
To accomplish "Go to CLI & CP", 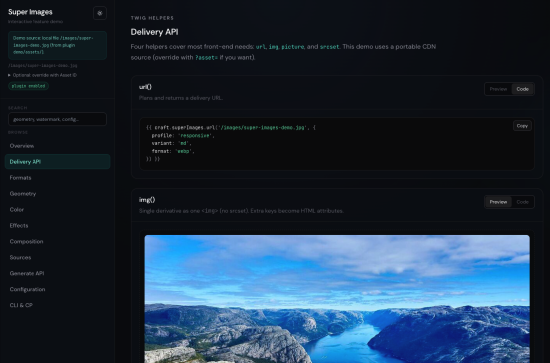I will (x=58, y=305).
